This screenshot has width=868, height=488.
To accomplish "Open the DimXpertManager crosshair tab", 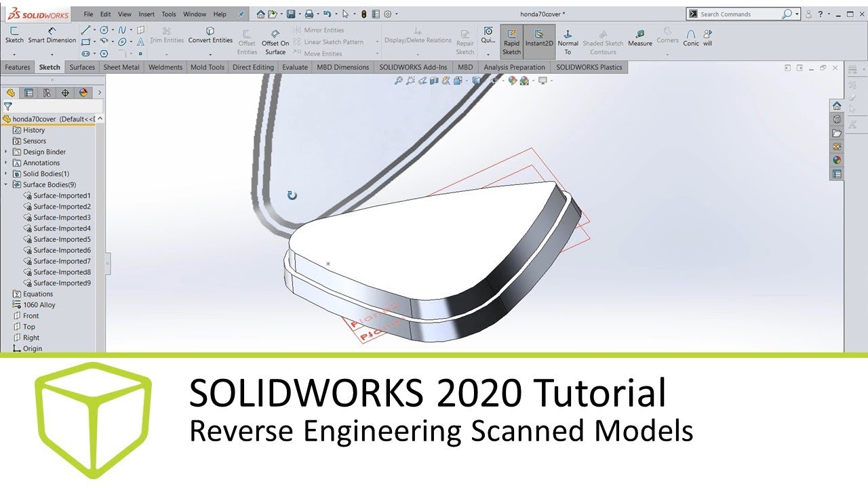I will (x=65, y=93).
